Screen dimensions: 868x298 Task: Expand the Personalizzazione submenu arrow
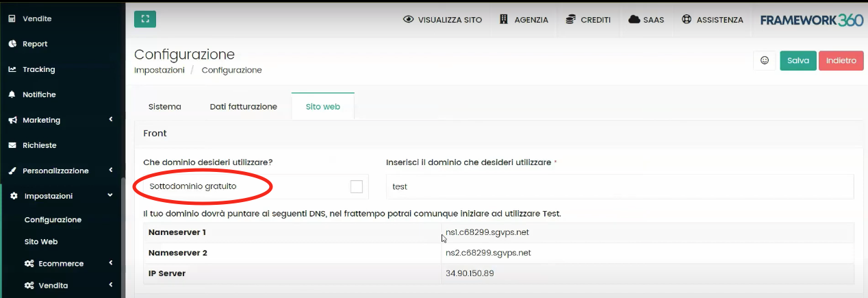111,171
